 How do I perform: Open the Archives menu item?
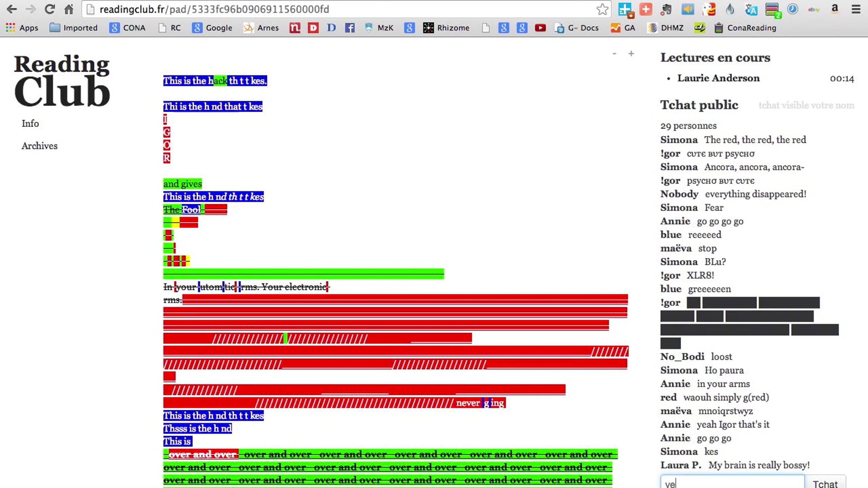point(39,146)
